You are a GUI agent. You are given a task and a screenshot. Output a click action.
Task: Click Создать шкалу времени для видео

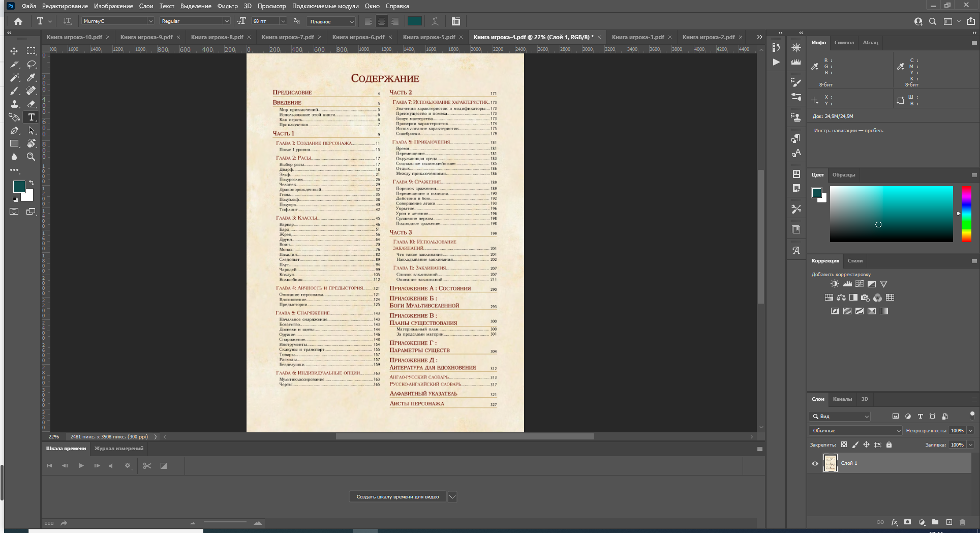click(x=397, y=496)
